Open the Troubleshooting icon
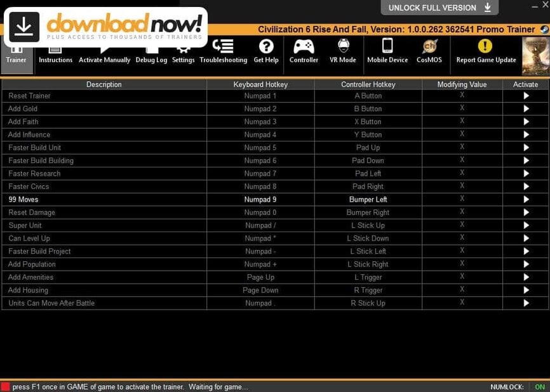550x392 pixels. tap(223, 51)
